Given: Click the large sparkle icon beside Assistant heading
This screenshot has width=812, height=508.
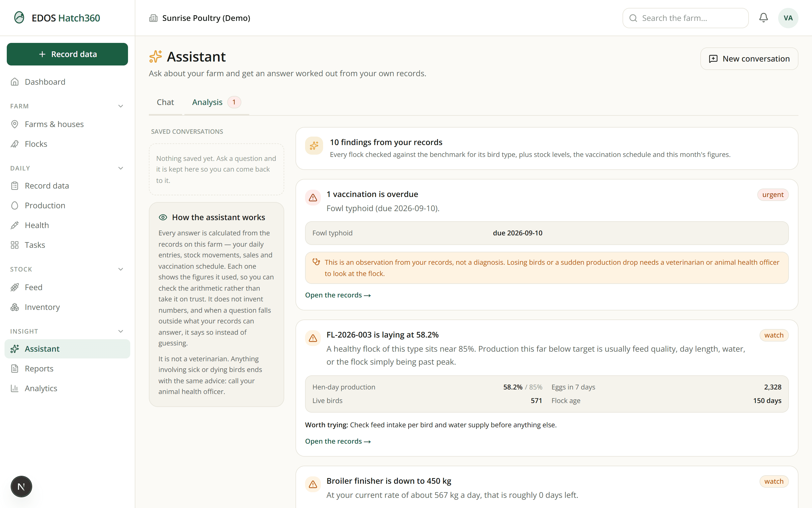Looking at the screenshot, I should click(x=156, y=56).
